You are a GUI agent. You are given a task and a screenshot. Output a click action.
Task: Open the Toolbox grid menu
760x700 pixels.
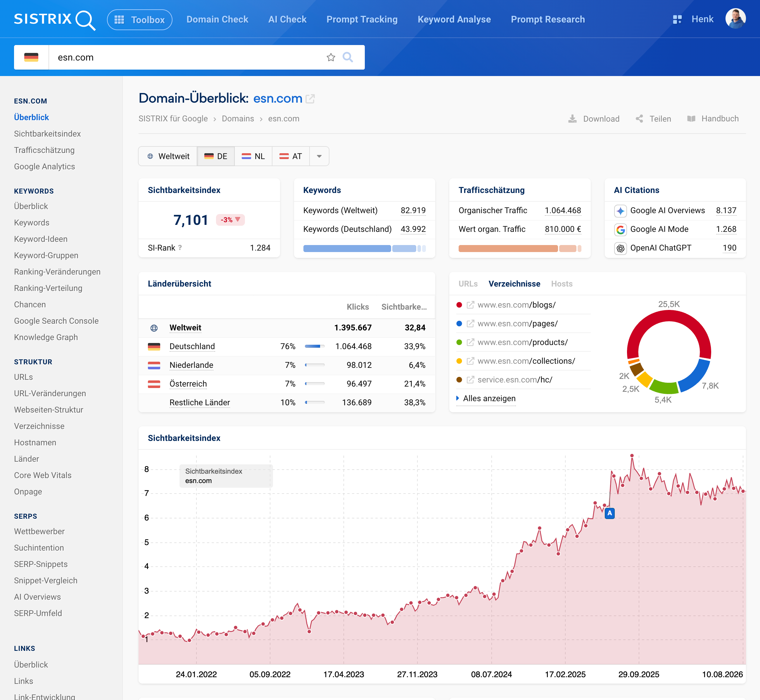[x=139, y=20]
